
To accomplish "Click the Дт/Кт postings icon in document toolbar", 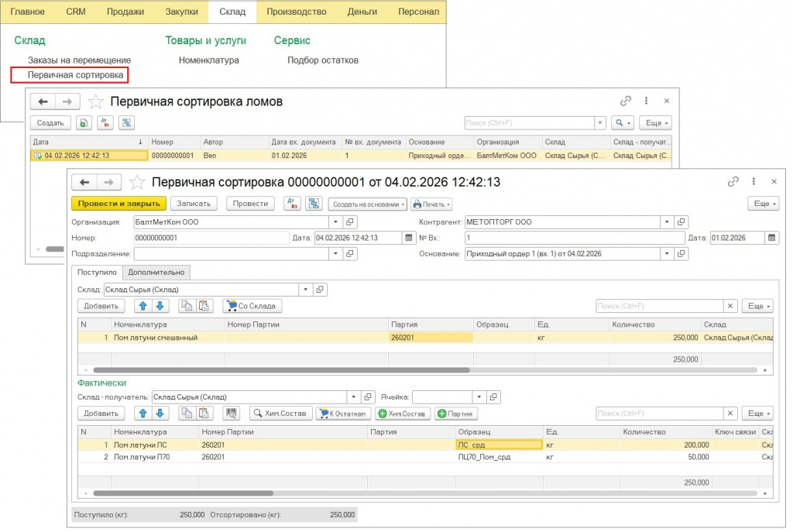I will [292, 204].
